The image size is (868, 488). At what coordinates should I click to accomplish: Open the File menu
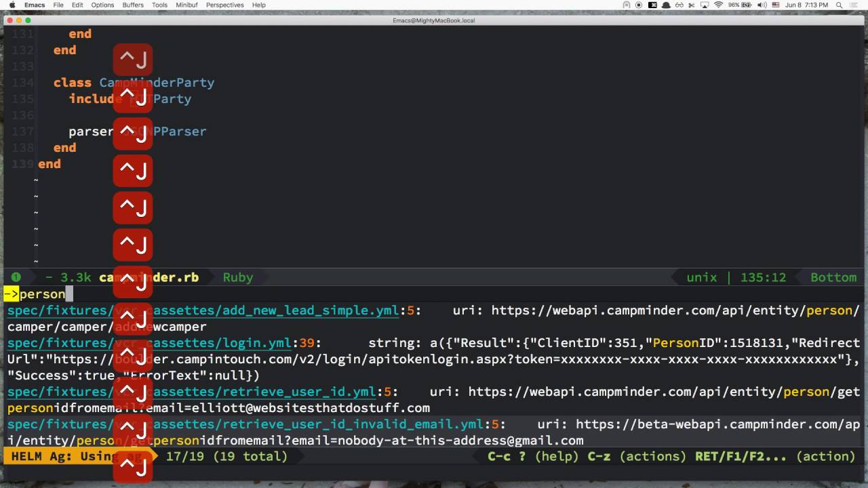[x=58, y=5]
